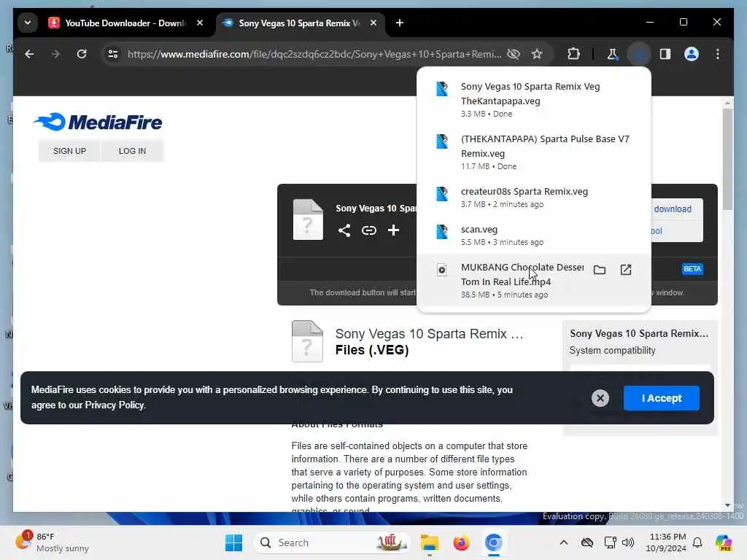The image size is (747, 560).
Task: Open File Explorer from taskbar
Action: (x=429, y=542)
